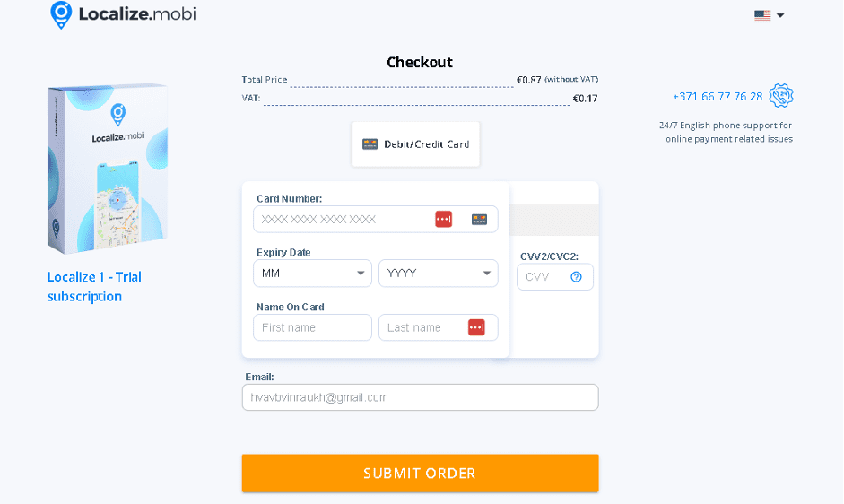This screenshot has height=504, width=844.
Task: Click the Localize.mobi pin logo icon
Action: coord(61,14)
